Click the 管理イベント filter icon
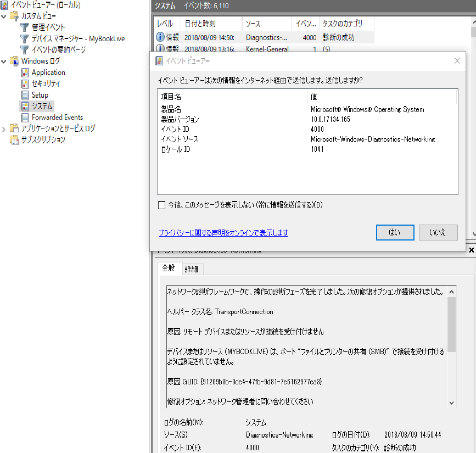 click(x=24, y=27)
